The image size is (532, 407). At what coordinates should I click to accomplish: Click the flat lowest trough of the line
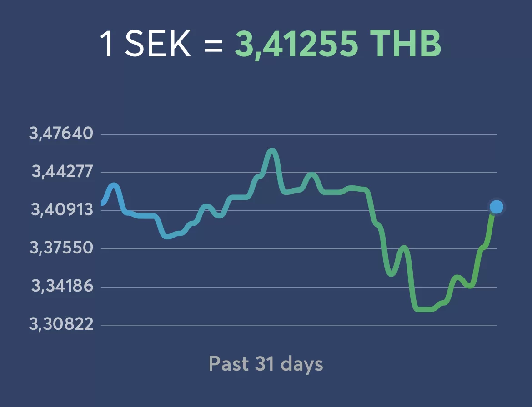(424, 309)
